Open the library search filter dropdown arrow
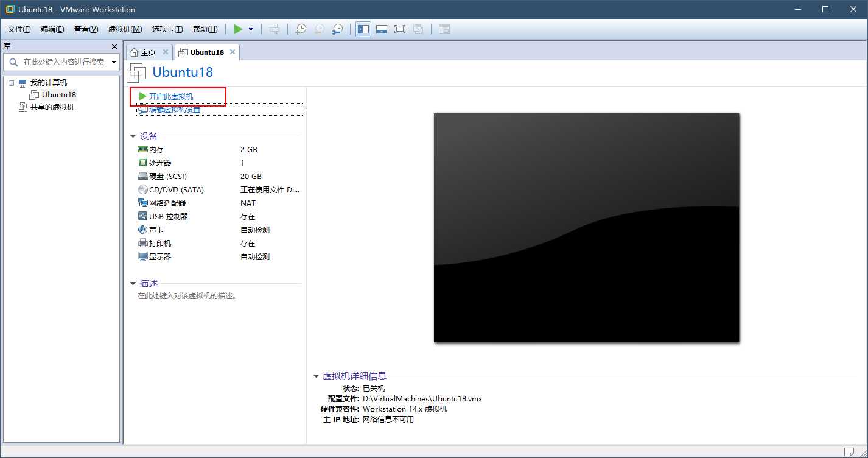The width and height of the screenshot is (868, 458). (114, 62)
